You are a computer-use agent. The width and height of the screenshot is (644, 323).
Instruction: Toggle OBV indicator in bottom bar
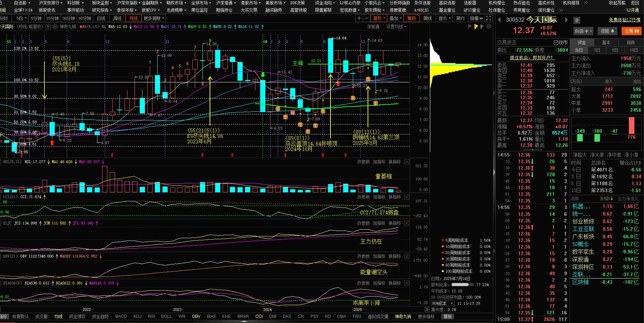[x=196, y=316]
